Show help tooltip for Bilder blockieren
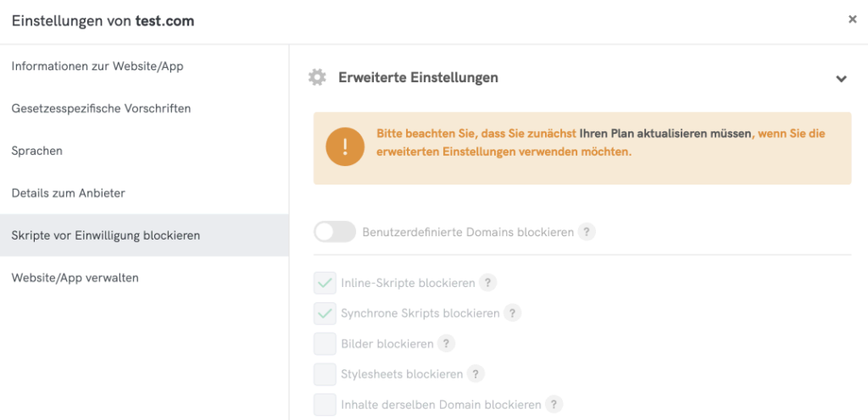868x420 pixels. (446, 344)
